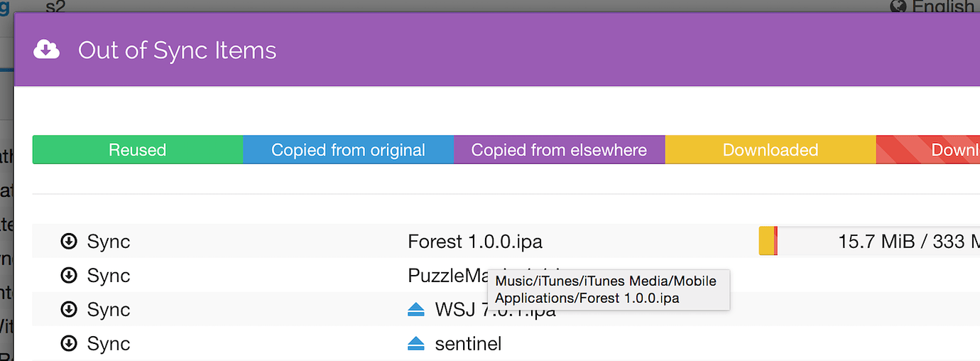This screenshot has height=361, width=980.
Task: Select the red striped Downloading legend segment
Action: pos(928,150)
